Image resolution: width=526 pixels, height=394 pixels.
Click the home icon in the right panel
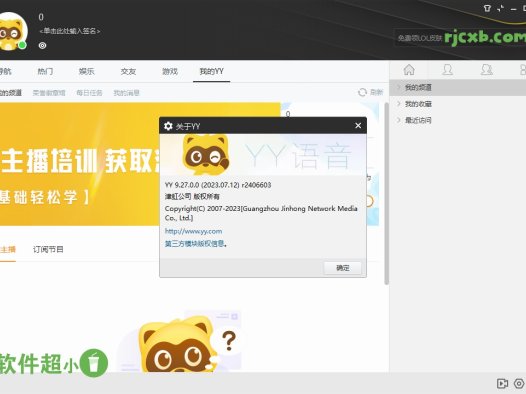[409, 70]
